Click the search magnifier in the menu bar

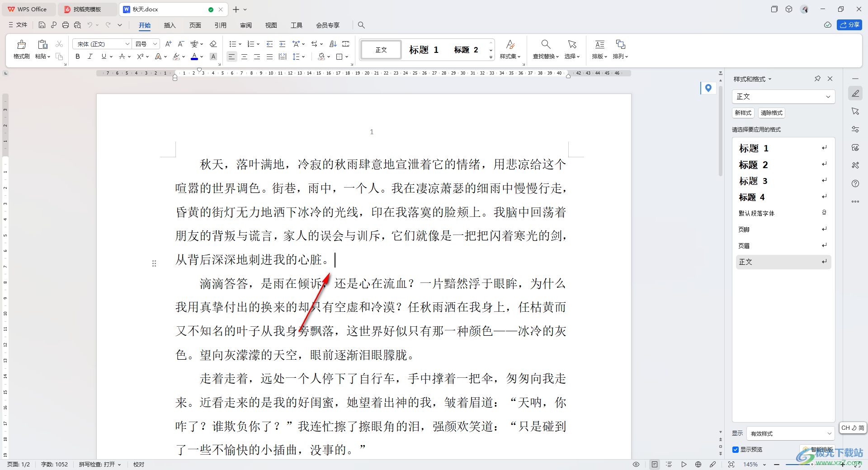[361, 25]
